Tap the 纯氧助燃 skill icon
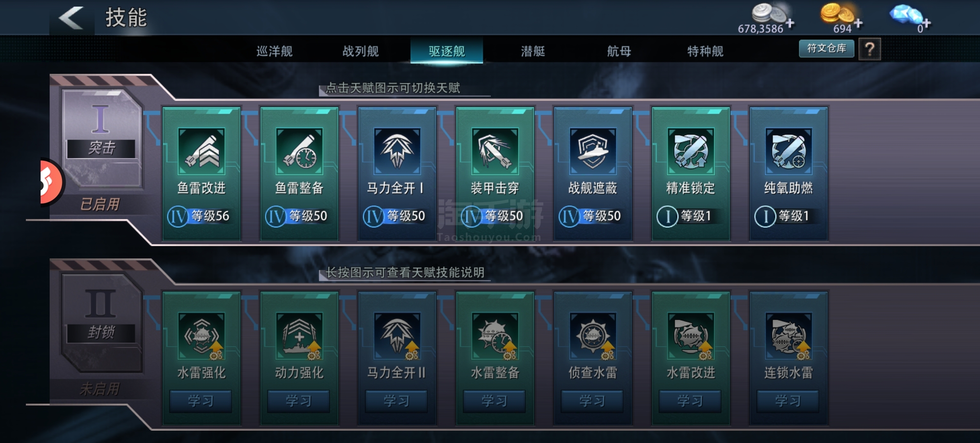Viewport: 980px width, 443px height. point(788,151)
